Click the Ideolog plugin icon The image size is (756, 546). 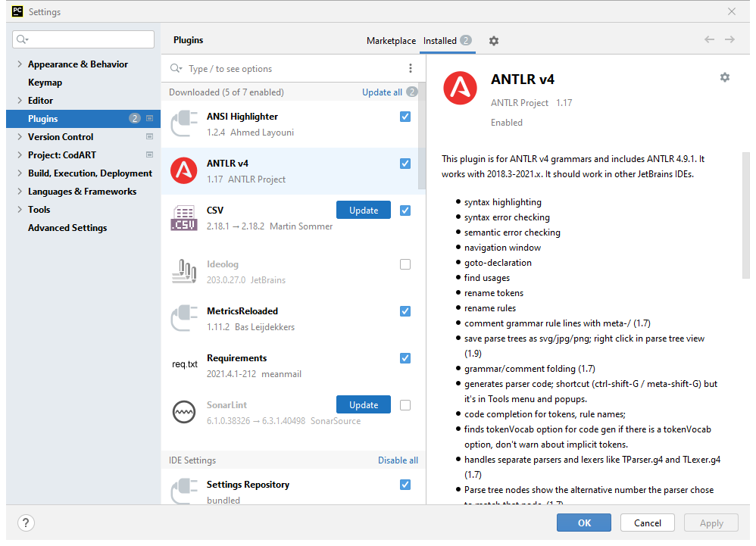click(x=184, y=271)
